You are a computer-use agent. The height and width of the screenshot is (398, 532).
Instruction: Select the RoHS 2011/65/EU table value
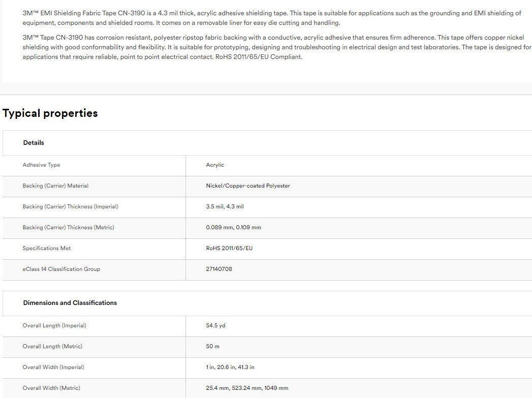229,249
